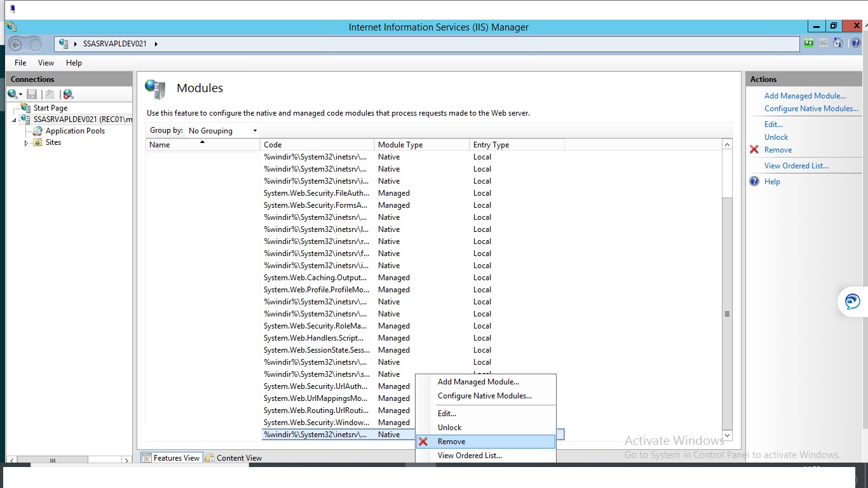Switch to the Content View tab
The height and width of the screenshot is (488, 868).
234,457
